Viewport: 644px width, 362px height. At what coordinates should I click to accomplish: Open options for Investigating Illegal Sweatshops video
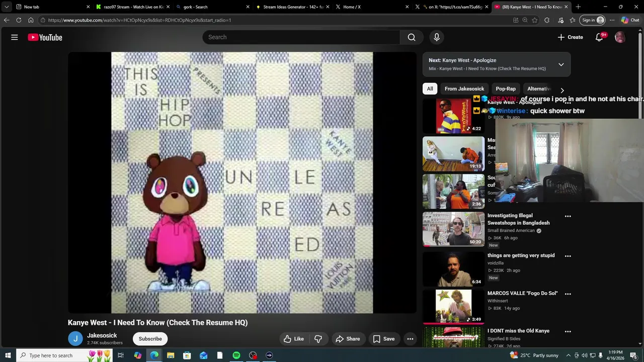tap(568, 216)
